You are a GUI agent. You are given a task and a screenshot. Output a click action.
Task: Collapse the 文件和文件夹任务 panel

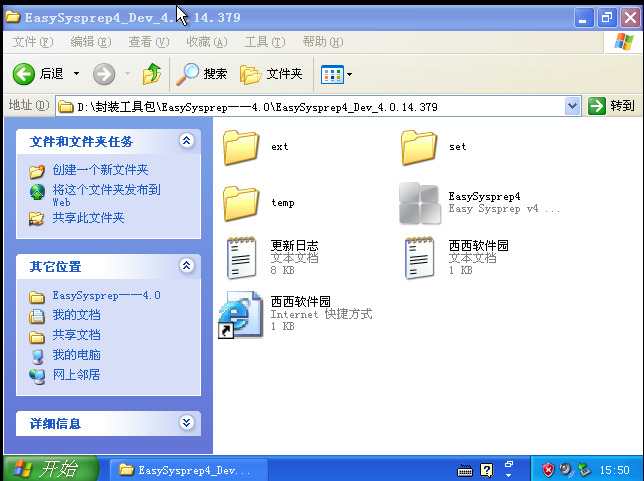pos(186,142)
